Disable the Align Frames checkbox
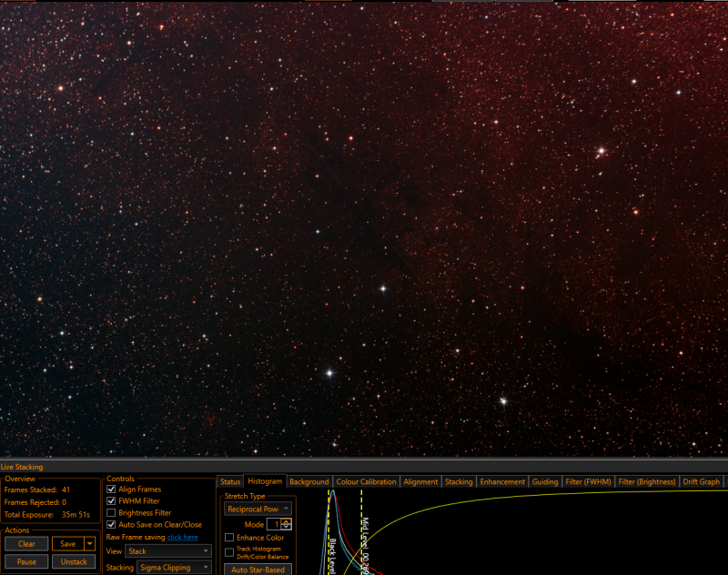Viewport: 728px width, 575px height. (111, 489)
